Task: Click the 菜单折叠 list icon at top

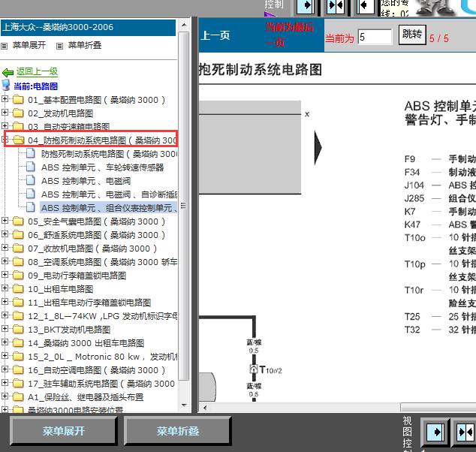Action: [59, 46]
